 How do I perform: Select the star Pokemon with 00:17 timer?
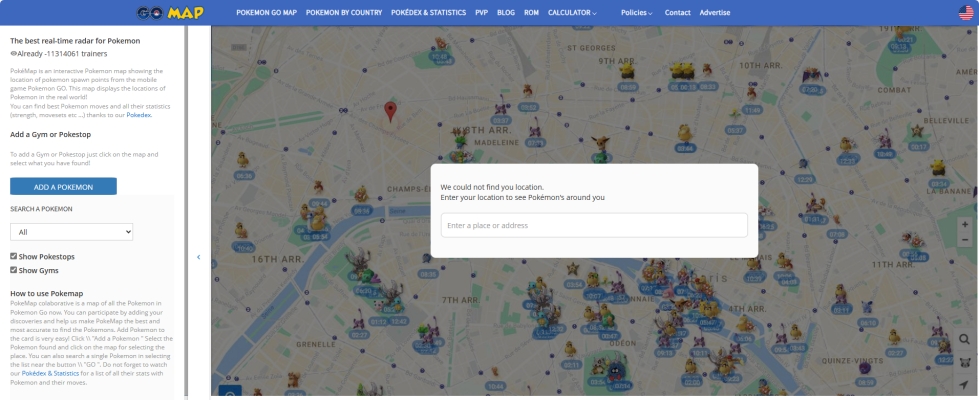(x=917, y=138)
